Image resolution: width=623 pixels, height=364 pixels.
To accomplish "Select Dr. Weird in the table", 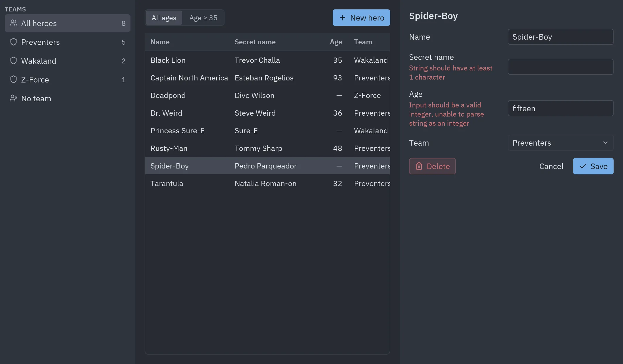I will (x=267, y=113).
